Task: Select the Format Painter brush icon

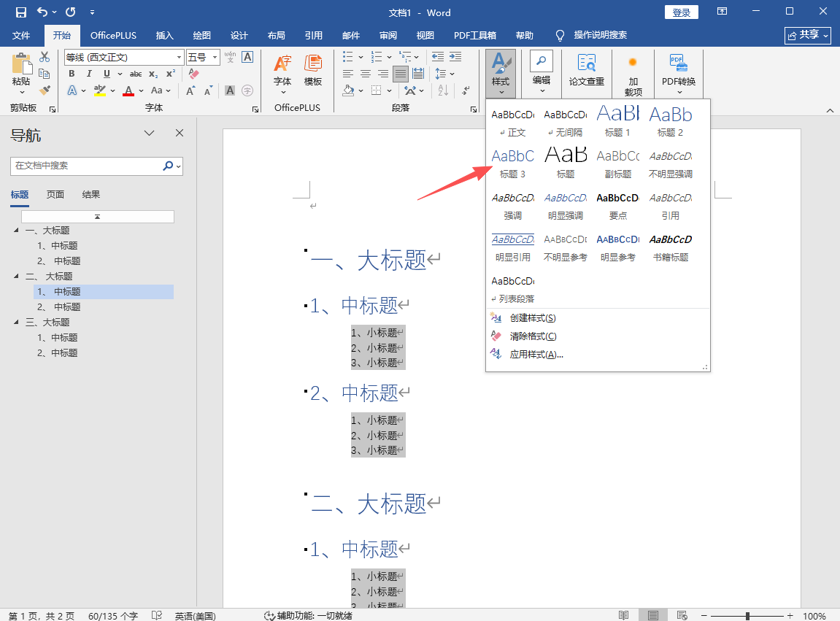Action: pos(45,90)
